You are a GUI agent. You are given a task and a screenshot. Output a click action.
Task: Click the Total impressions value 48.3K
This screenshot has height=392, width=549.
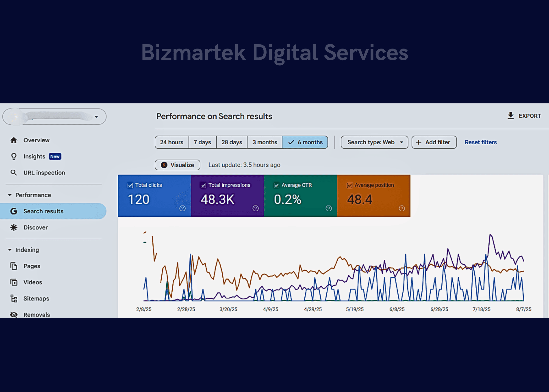tap(218, 199)
